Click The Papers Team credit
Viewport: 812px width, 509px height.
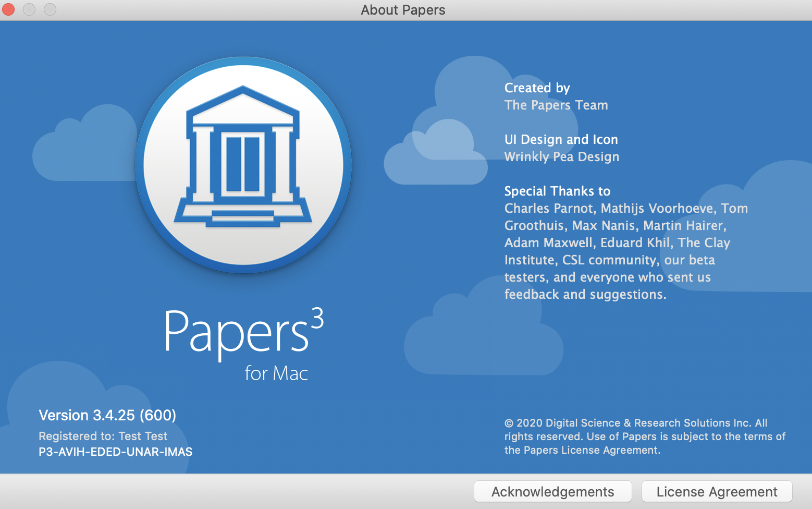556,105
